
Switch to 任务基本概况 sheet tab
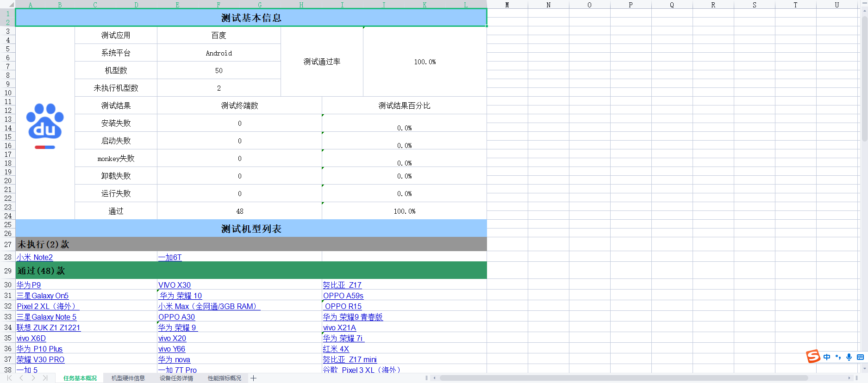click(80, 378)
